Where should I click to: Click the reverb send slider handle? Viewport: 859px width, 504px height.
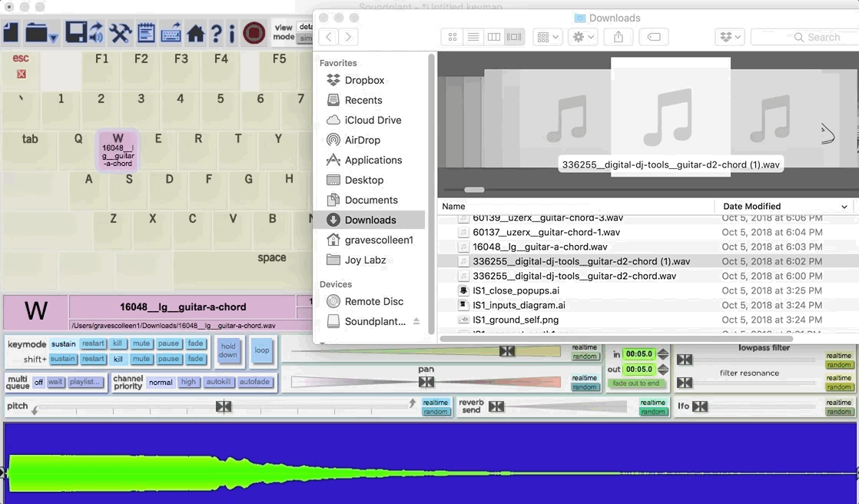click(x=496, y=406)
